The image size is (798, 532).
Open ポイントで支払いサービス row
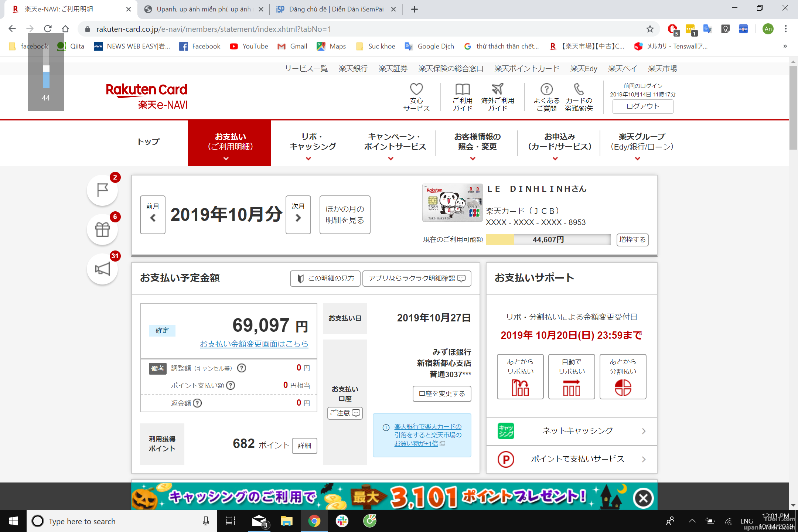(572, 459)
